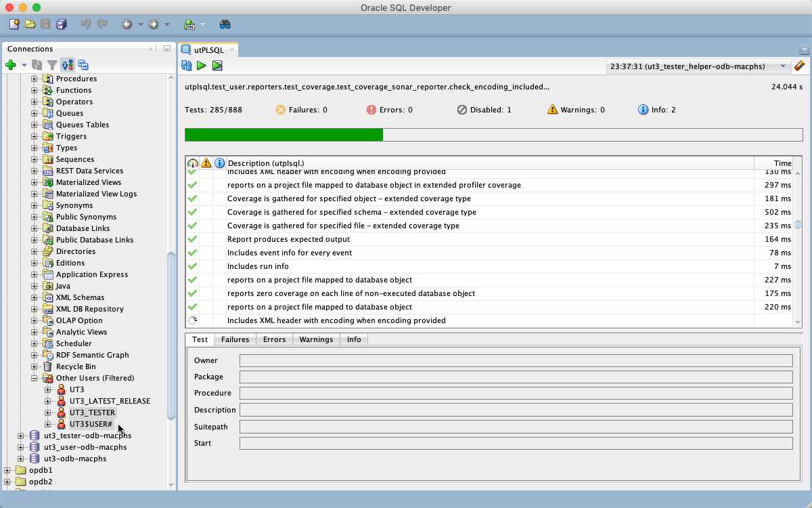The height and width of the screenshot is (508, 812).
Task: Click the orange Failures counter icon
Action: [281, 110]
